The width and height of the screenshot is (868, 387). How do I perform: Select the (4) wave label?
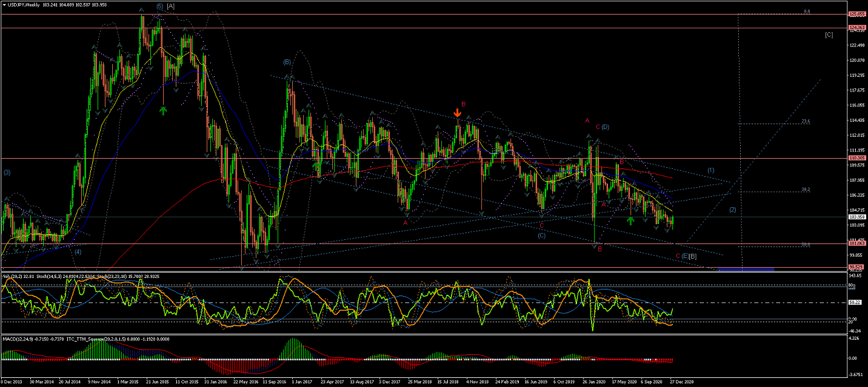pos(78,251)
